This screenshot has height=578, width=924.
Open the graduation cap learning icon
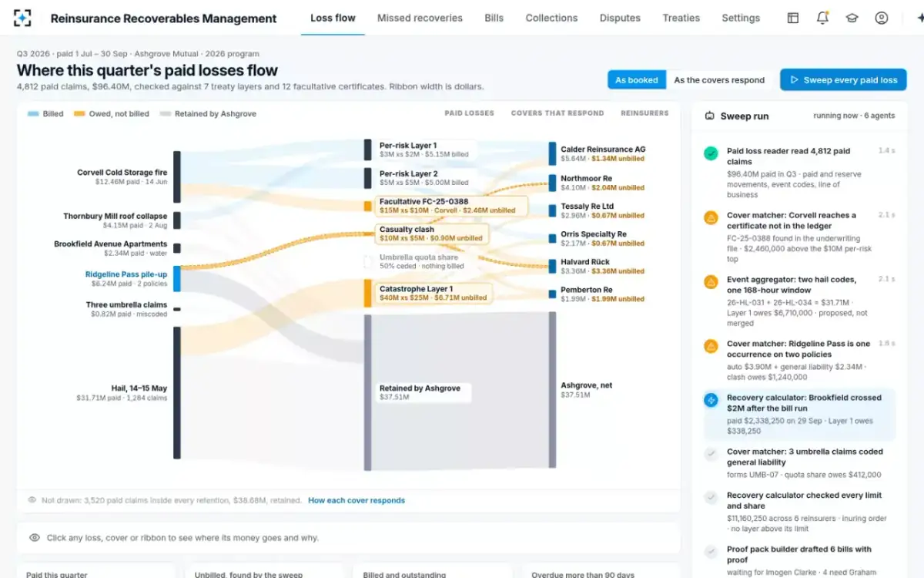[852, 18]
